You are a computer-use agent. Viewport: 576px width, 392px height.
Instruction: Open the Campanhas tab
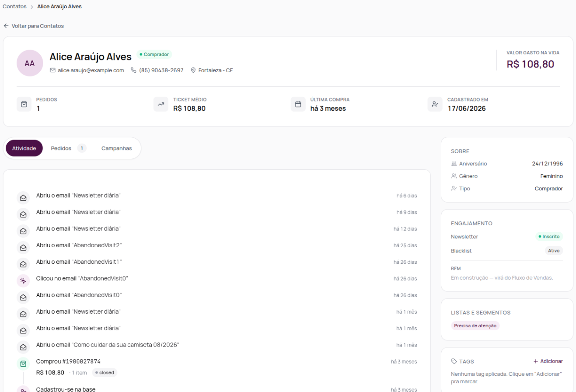117,148
